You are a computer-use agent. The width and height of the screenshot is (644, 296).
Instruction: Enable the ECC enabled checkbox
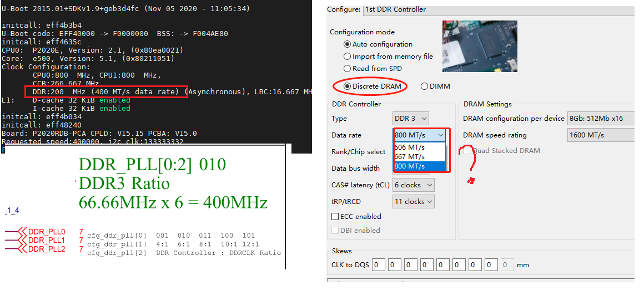tap(335, 217)
